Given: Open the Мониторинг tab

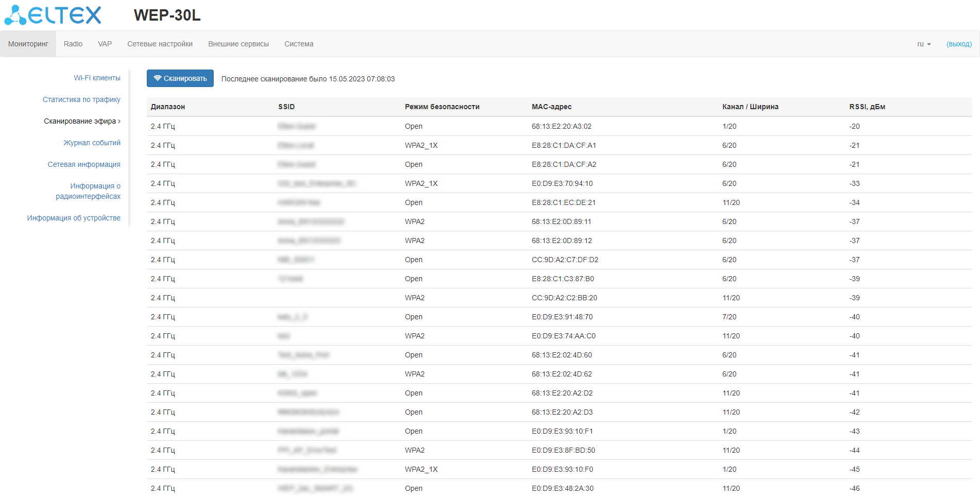Looking at the screenshot, I should (x=28, y=44).
